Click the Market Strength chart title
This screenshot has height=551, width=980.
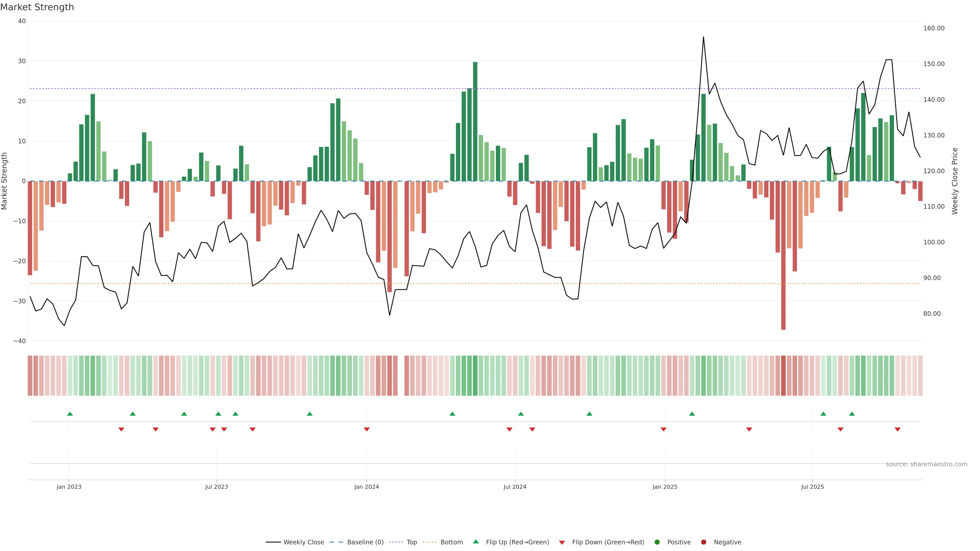coord(37,7)
